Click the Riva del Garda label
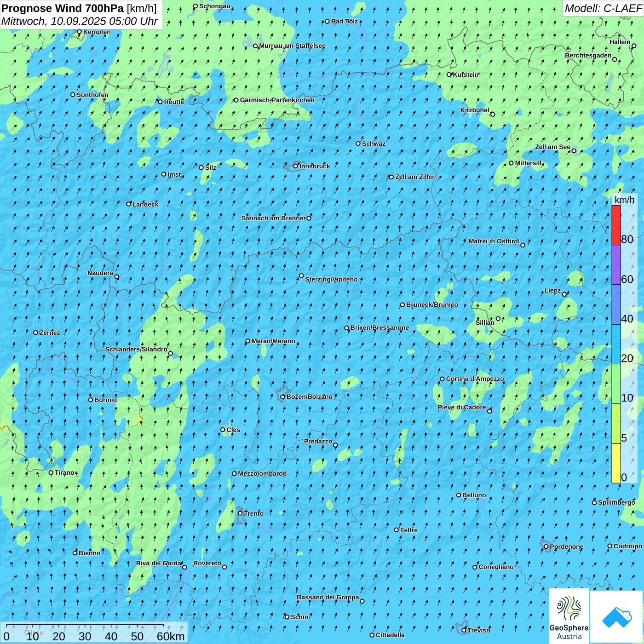 pos(159,563)
